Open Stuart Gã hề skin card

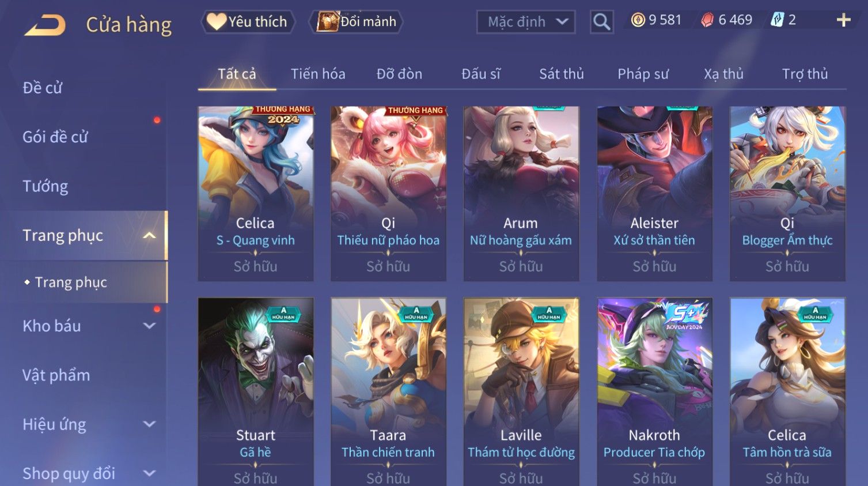pyautogui.click(x=256, y=391)
